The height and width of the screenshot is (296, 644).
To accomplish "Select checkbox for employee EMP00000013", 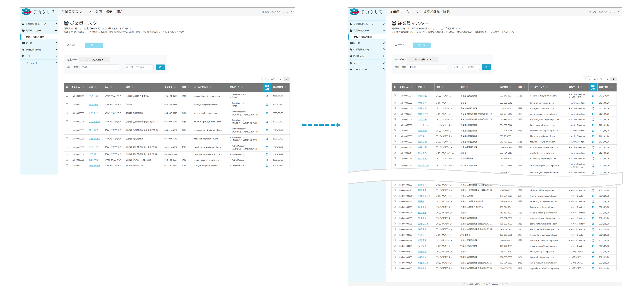I will (x=394, y=147).
